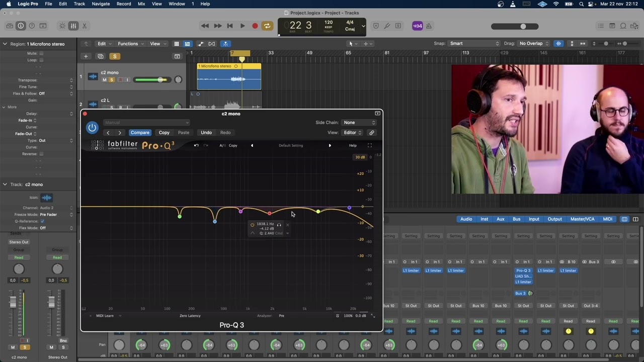The width and height of the screenshot is (644, 362).
Task: Toggle the Q-Reference checkbox
Action: (x=42, y=221)
